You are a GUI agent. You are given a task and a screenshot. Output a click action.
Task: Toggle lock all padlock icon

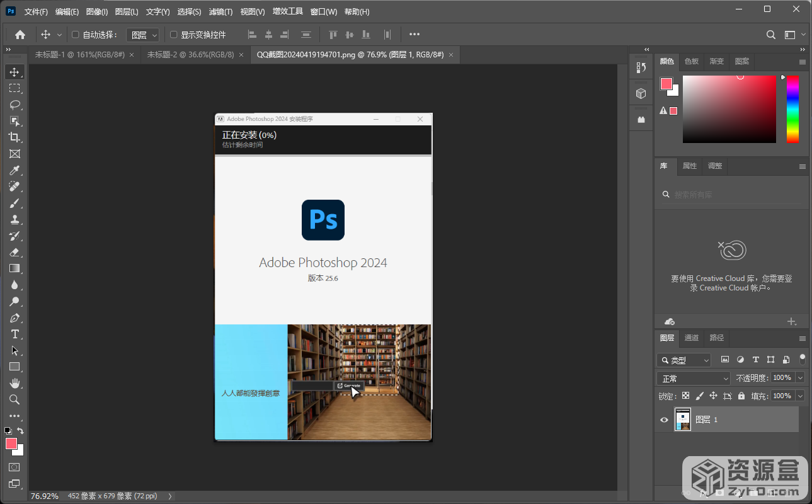pyautogui.click(x=741, y=396)
